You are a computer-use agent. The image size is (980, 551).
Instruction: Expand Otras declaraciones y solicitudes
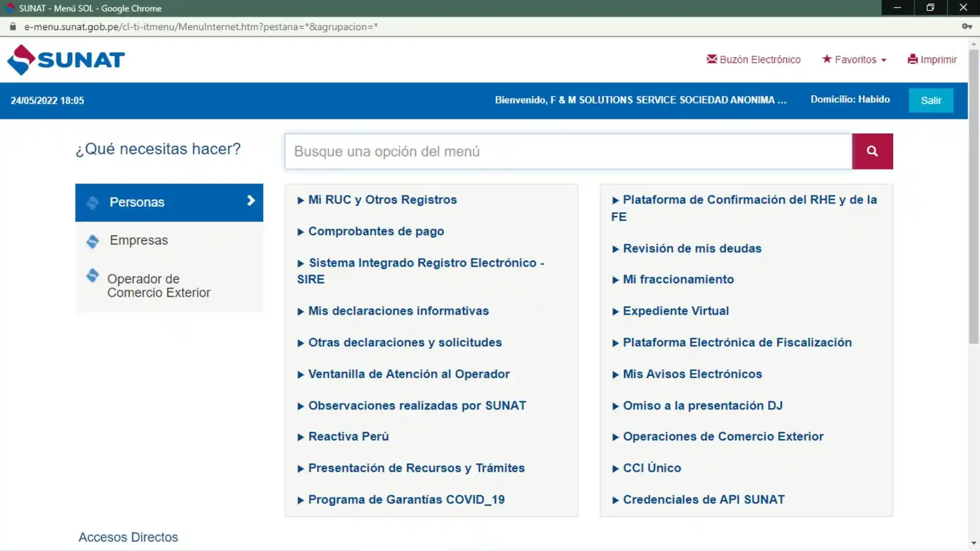pyautogui.click(x=400, y=342)
